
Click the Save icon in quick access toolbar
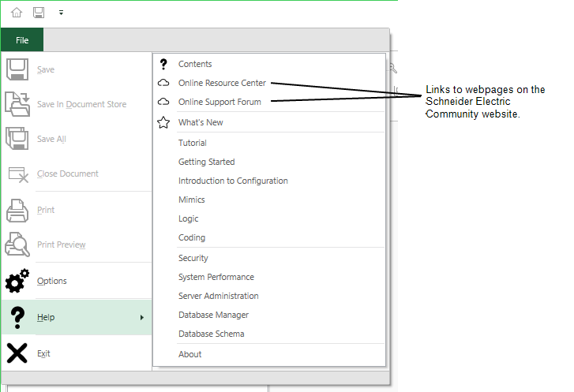(39, 13)
